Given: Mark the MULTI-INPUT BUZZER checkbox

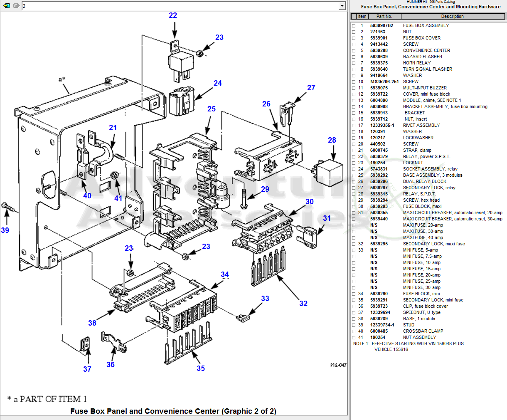Looking at the screenshot, I should click(354, 88).
